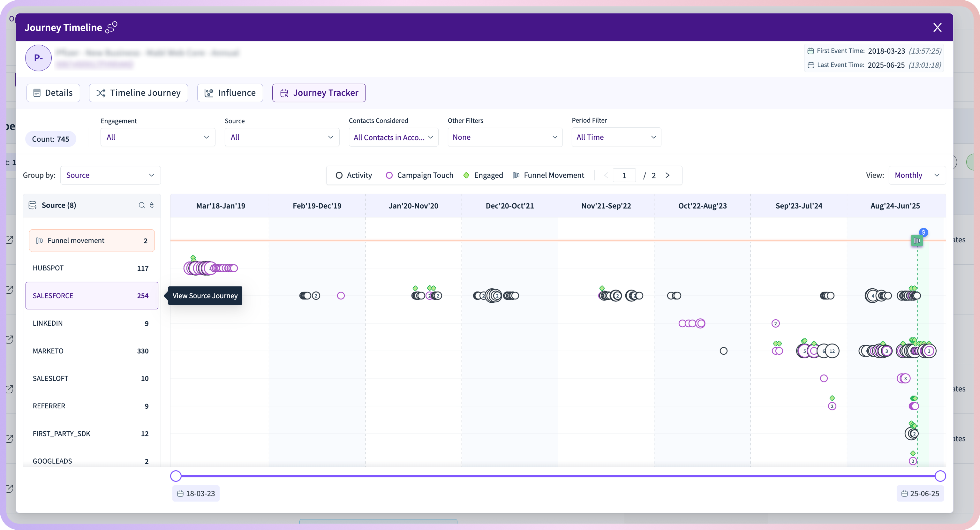Click the Salesloft bubble labeled 3
This screenshot has height=530, width=980.
[x=905, y=378]
